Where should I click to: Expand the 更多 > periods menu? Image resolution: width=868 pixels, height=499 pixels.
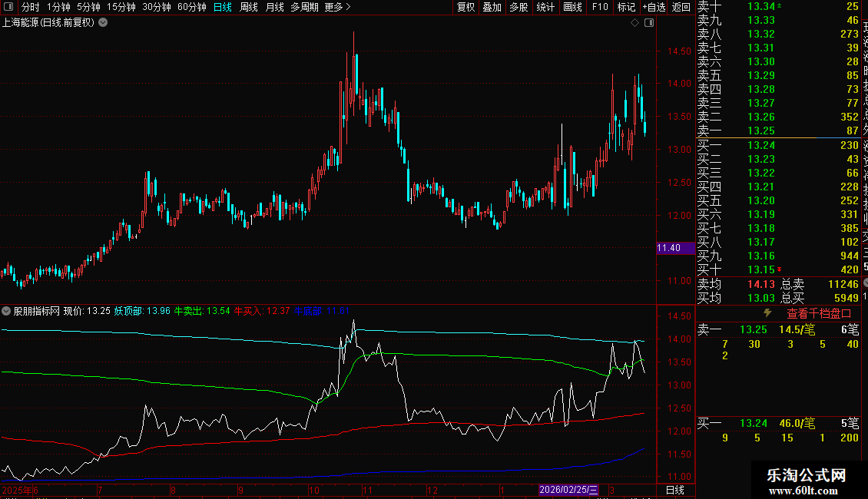[x=337, y=7]
